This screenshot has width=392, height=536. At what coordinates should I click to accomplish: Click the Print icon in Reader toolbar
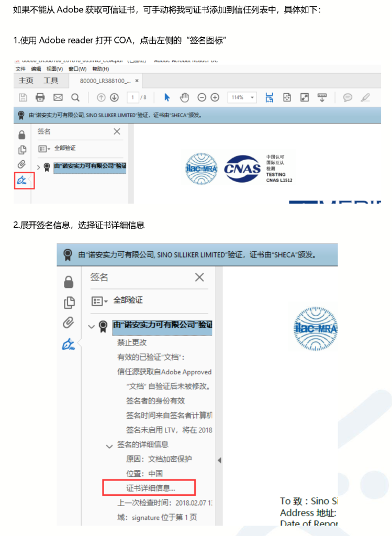40,97
